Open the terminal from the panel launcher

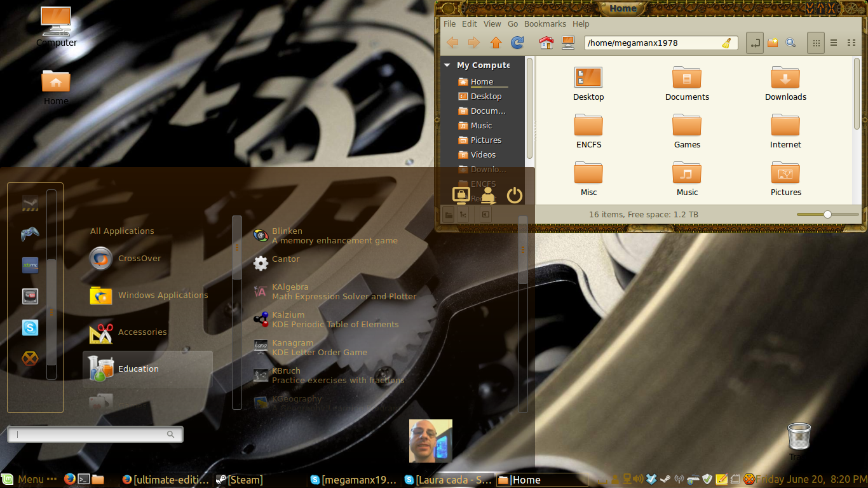tap(84, 480)
